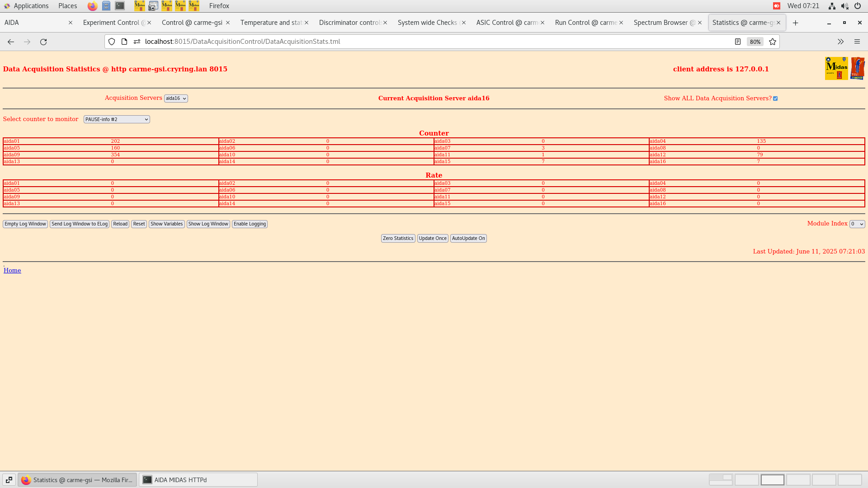Uncheck Show ALL Data Acquisition Servers
868x488 pixels.
[x=775, y=98]
